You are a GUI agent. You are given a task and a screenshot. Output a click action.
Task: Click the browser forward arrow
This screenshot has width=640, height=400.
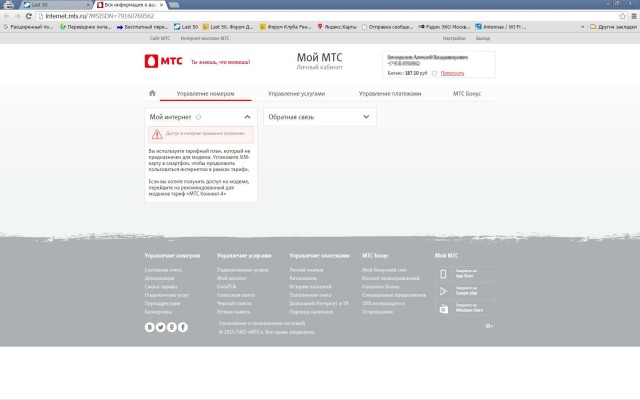pos(18,16)
